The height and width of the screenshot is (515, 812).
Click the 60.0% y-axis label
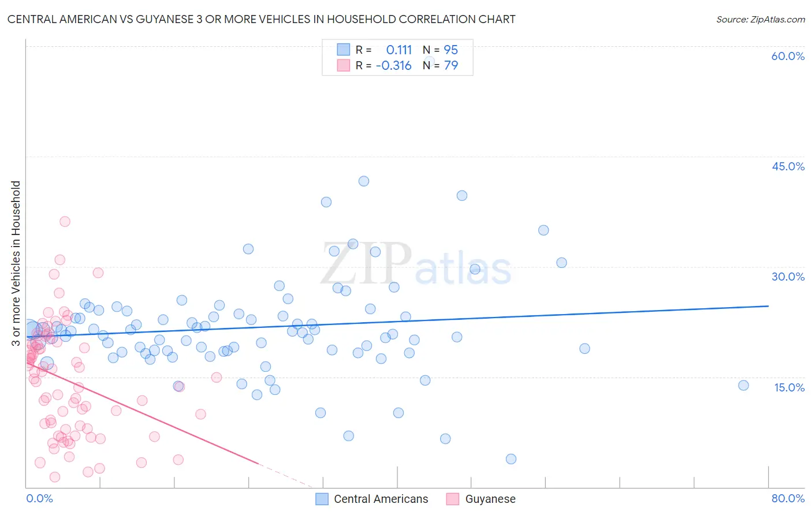[x=788, y=56]
